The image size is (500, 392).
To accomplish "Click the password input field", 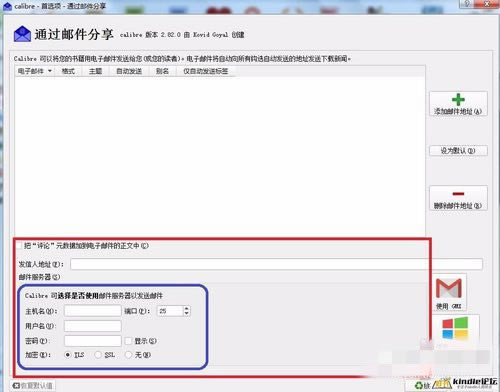I will pyautogui.click(x=92, y=341).
